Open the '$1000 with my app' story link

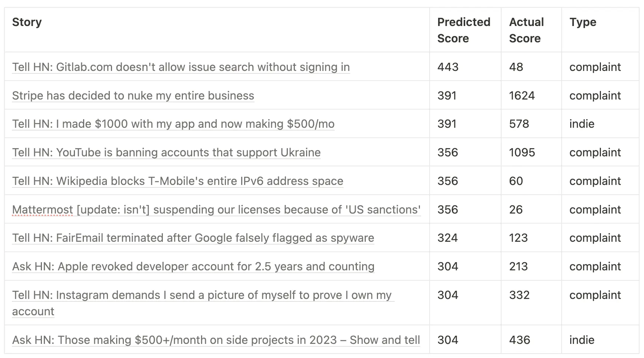(173, 124)
